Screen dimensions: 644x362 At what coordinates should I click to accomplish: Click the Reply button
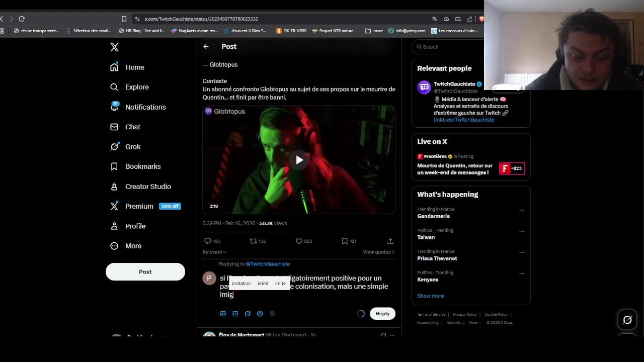[382, 314]
